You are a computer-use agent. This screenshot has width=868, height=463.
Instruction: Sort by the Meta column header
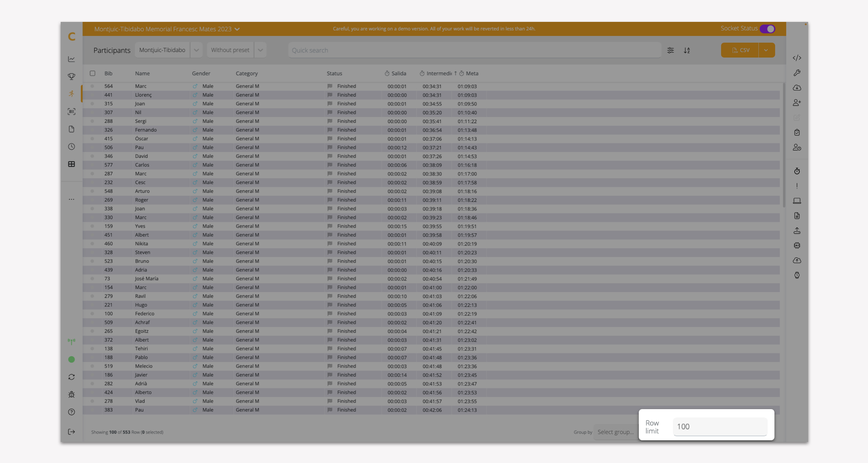469,73
